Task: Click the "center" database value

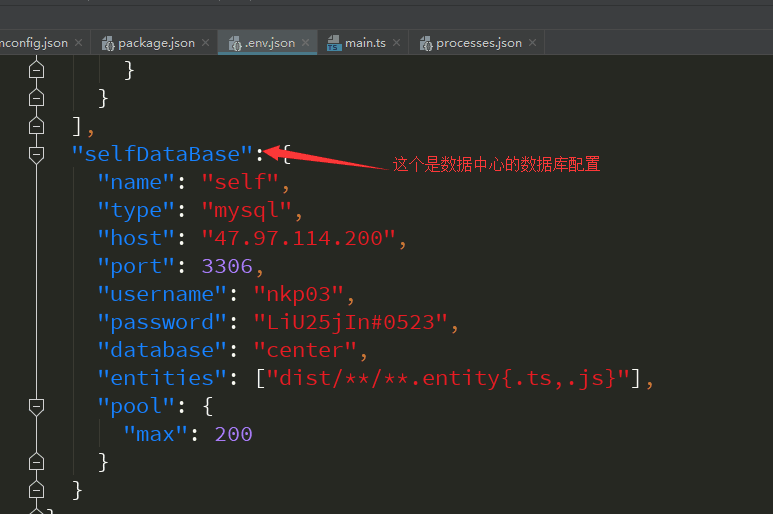Action: (x=304, y=350)
